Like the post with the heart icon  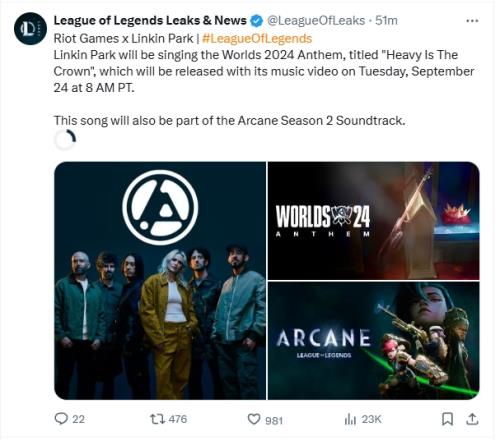[x=254, y=419]
